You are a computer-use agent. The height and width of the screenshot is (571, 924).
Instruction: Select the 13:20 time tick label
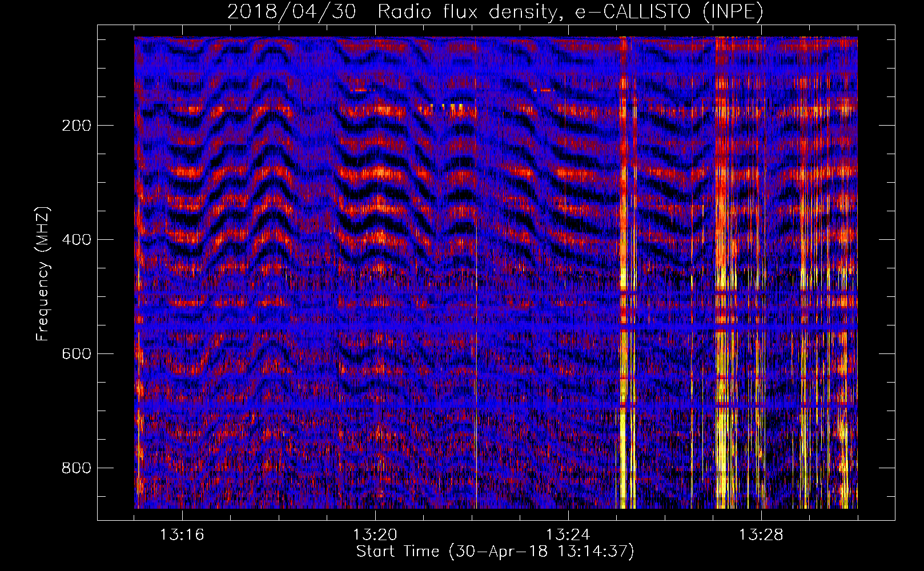click(x=375, y=534)
